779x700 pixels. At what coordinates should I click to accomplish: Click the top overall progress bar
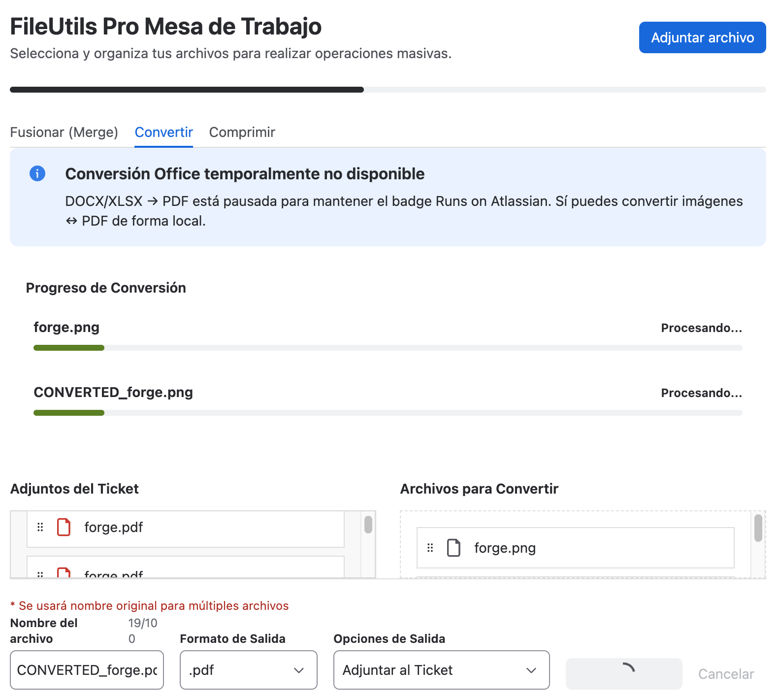(x=388, y=90)
